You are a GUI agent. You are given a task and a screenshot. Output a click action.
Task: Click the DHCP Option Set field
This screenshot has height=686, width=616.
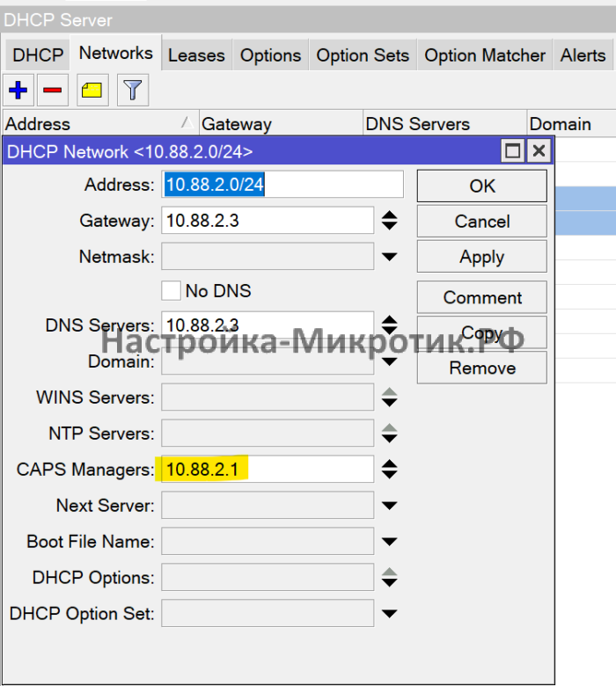pos(268,613)
